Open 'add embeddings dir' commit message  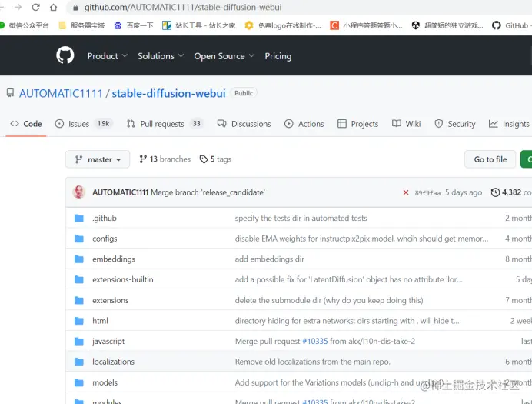(269, 259)
